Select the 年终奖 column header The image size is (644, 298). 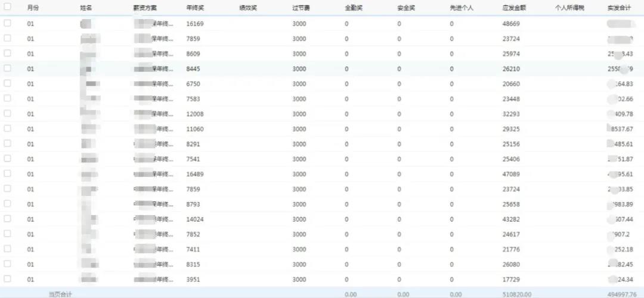tap(195, 8)
